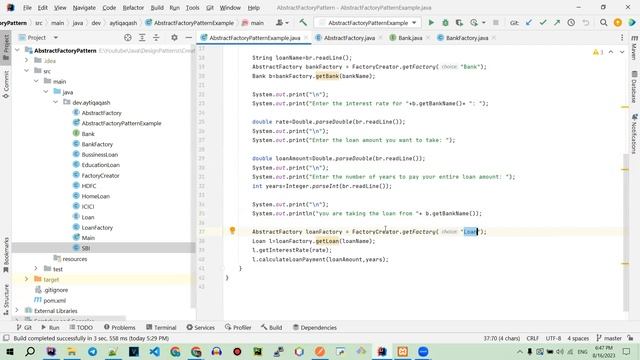This screenshot has height=360, width=640.
Task: Collapse the dev.aytiqaqash package
Action: pyautogui.click(x=56, y=102)
